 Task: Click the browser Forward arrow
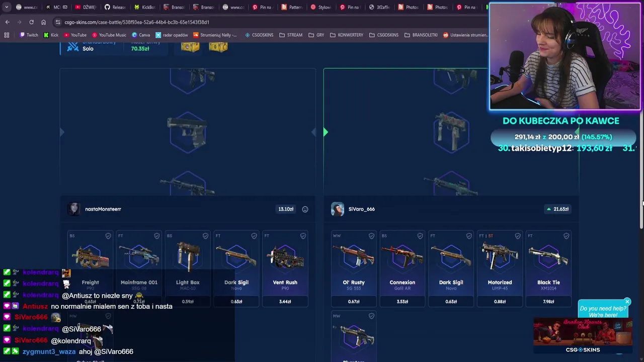click(19, 22)
